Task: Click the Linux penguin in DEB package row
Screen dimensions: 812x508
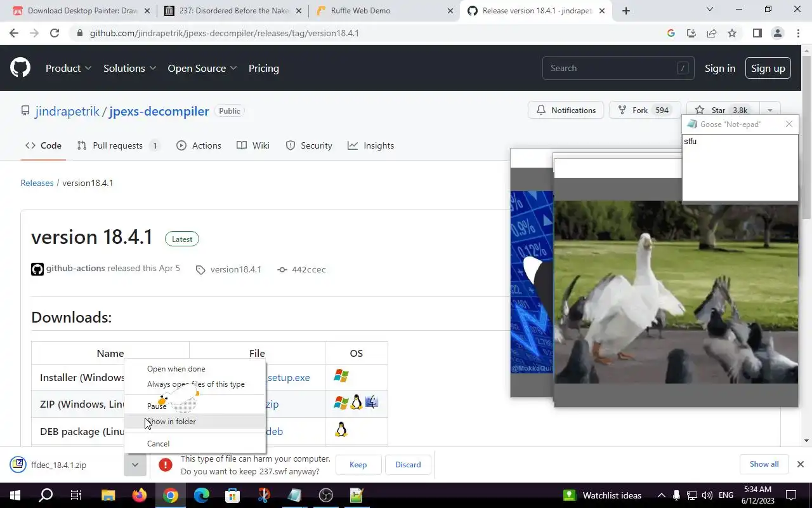Action: [341, 430]
